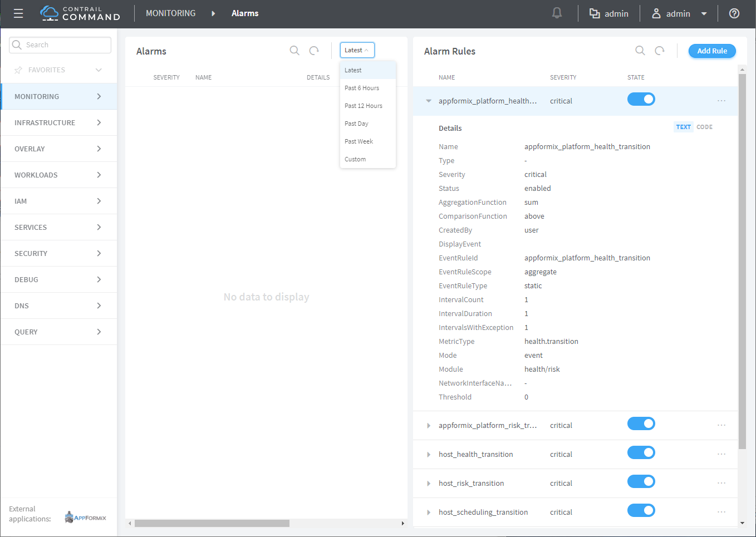
Task: Click the sidebar search magnifier icon
Action: [17, 45]
